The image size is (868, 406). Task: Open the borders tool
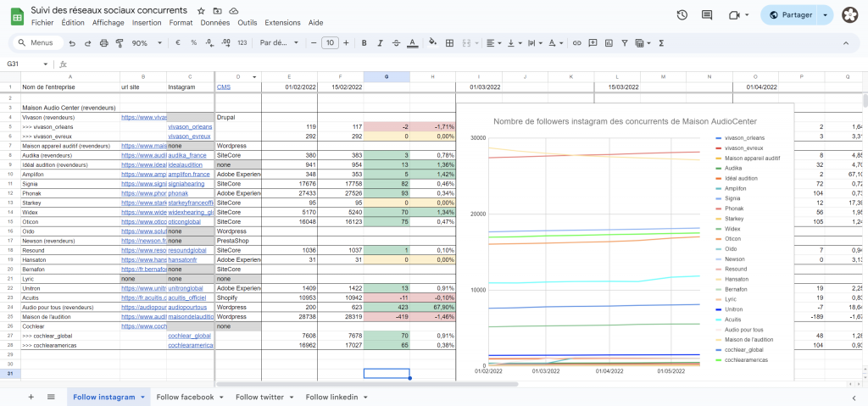(x=449, y=42)
